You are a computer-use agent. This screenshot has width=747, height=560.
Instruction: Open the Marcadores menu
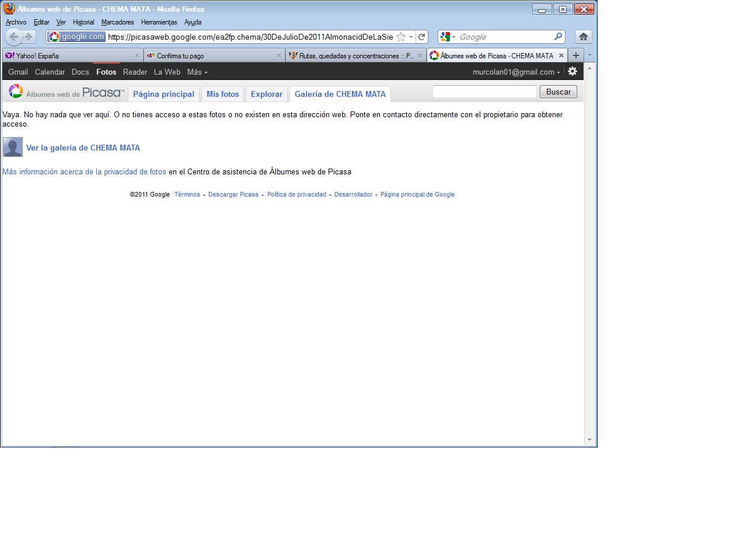coord(117,22)
